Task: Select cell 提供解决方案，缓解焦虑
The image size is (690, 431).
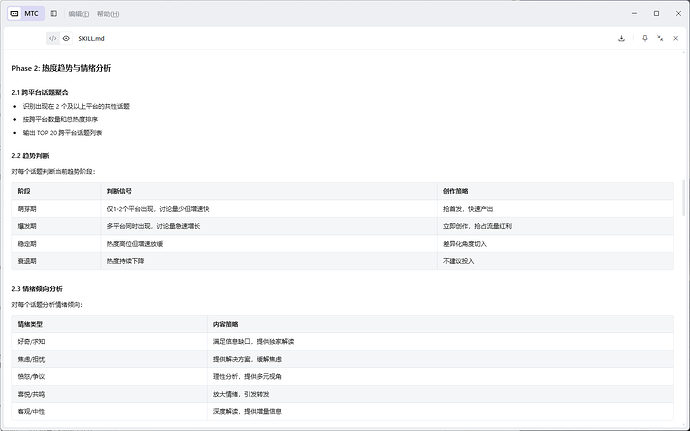Action: pyautogui.click(x=440, y=359)
